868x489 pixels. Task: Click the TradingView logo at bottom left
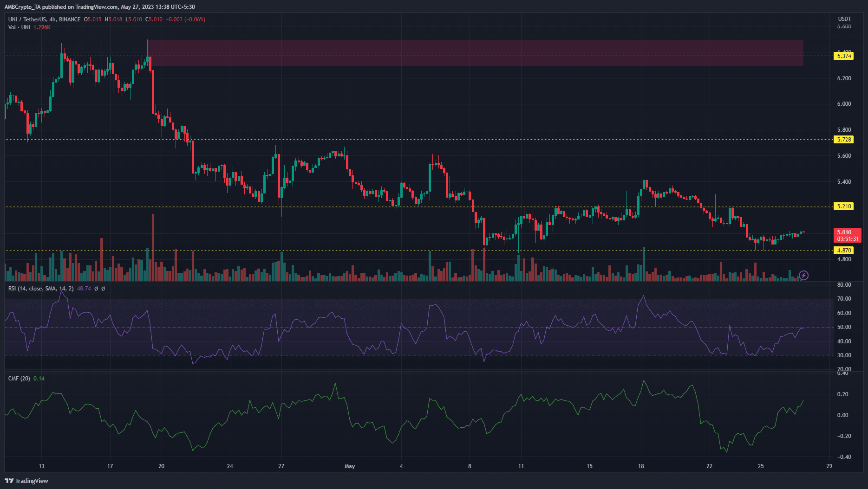(x=26, y=481)
